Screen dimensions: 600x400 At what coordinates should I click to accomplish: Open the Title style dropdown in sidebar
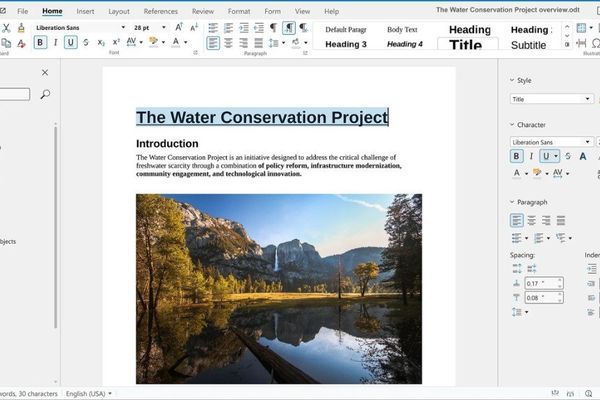click(x=588, y=99)
